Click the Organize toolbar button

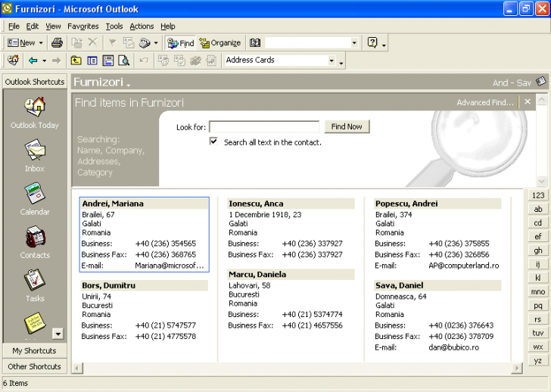(220, 43)
